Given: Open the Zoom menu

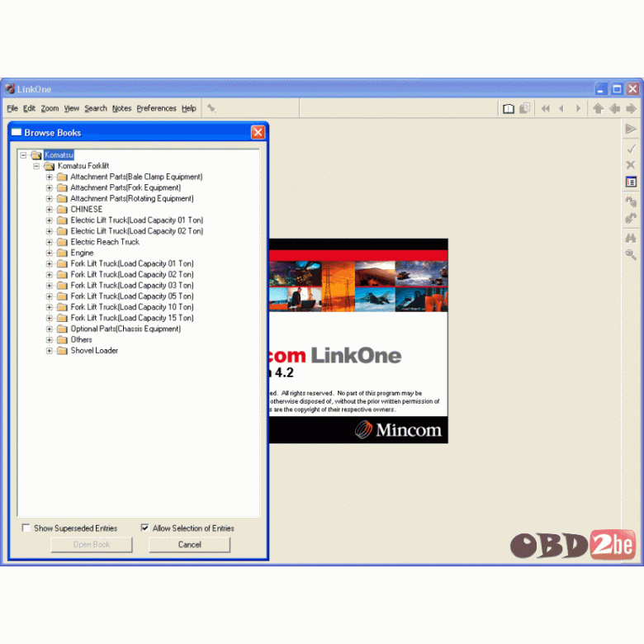Looking at the screenshot, I should click(50, 108).
